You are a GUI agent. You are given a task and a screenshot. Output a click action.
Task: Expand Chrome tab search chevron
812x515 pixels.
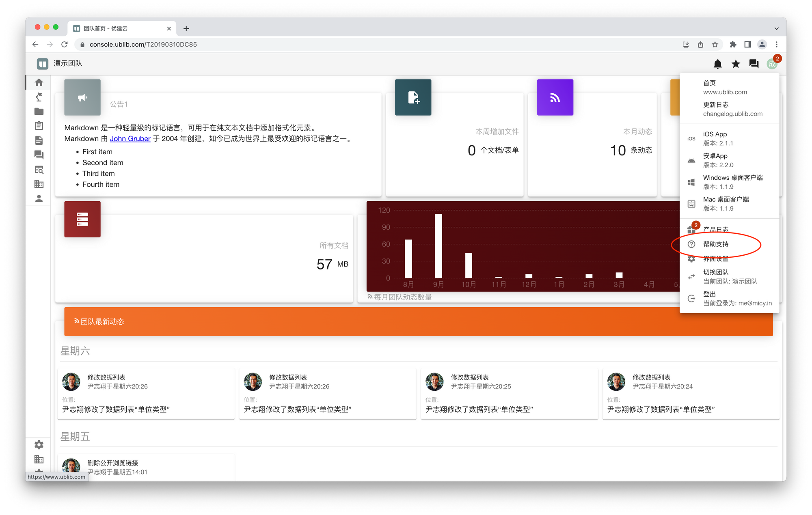click(x=776, y=28)
